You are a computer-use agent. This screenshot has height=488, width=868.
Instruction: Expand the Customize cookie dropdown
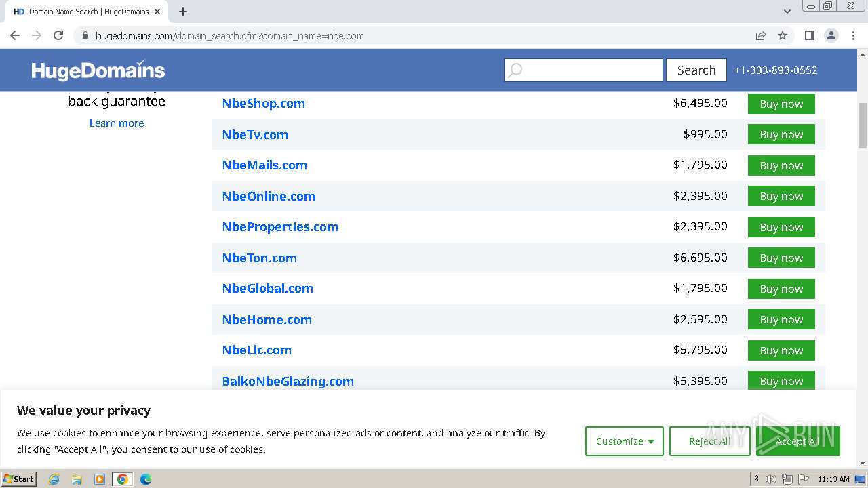pyautogui.click(x=625, y=441)
